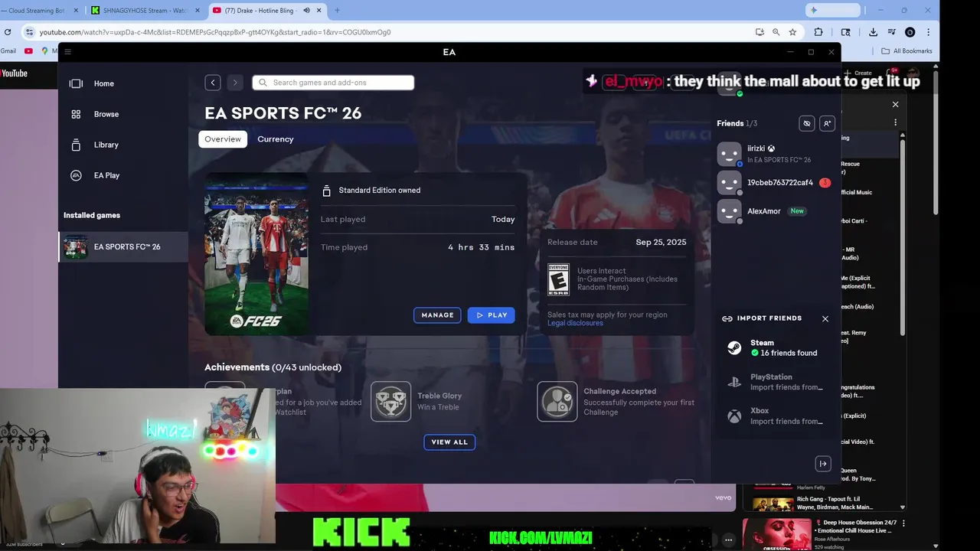980x551 pixels.
Task: Click the Chrome reload button
Action: 8,32
